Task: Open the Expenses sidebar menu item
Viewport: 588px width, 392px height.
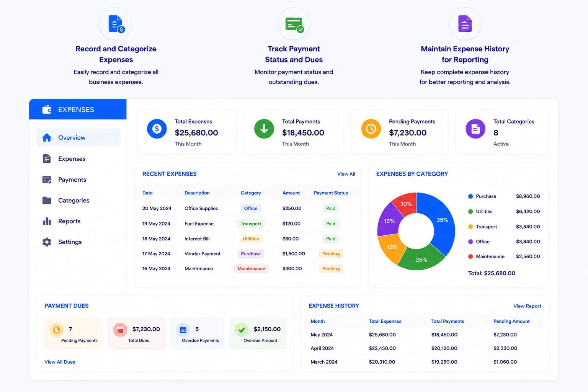Action: click(78, 158)
